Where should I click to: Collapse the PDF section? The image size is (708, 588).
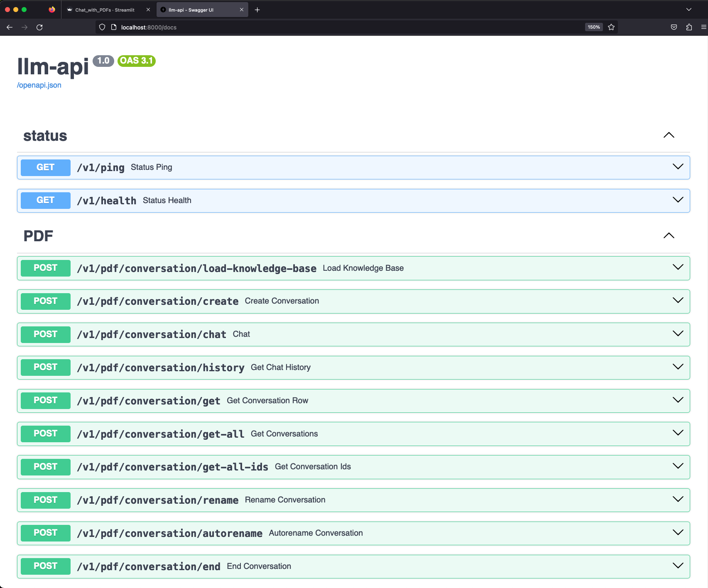click(x=669, y=235)
